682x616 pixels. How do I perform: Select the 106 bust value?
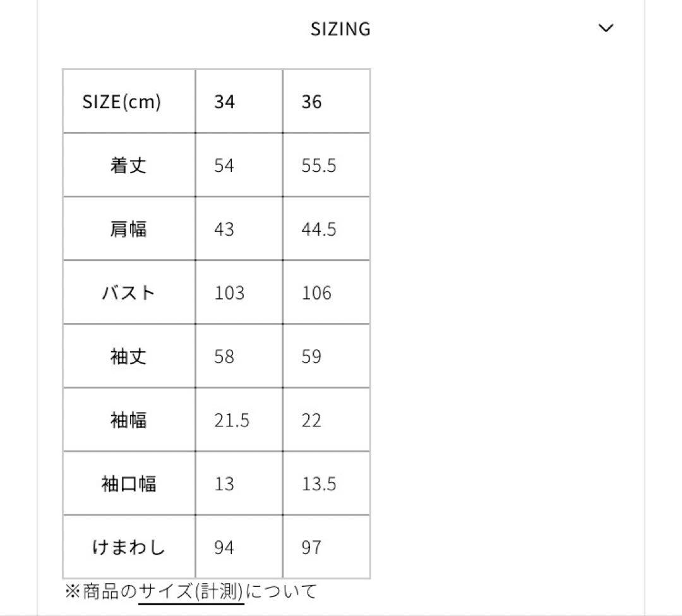[316, 293]
